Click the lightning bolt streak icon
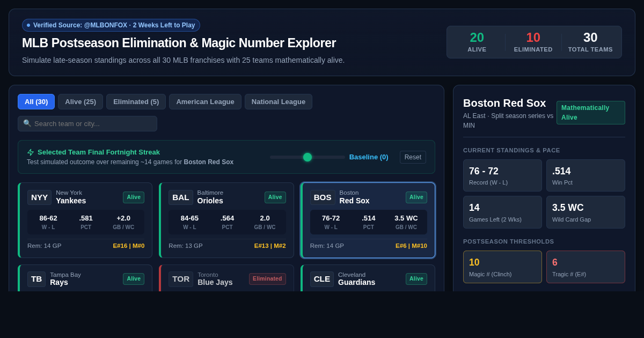Image resolution: width=644 pixels, height=338 pixels. (31, 152)
